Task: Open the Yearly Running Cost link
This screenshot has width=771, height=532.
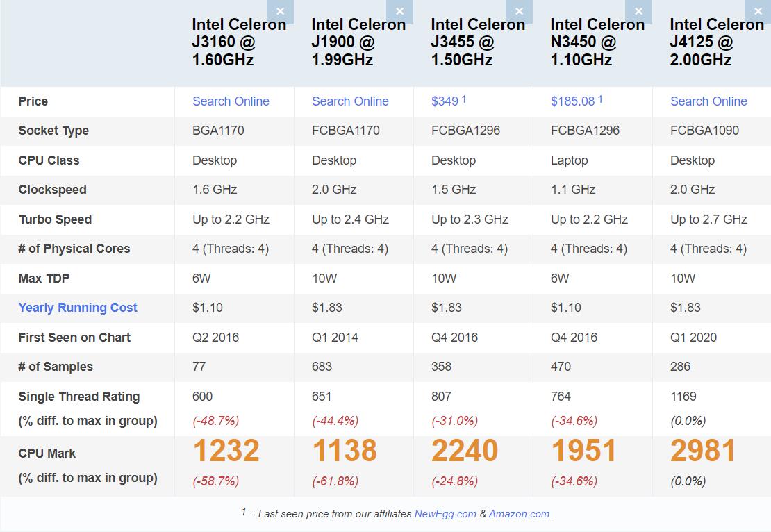Action: [78, 308]
